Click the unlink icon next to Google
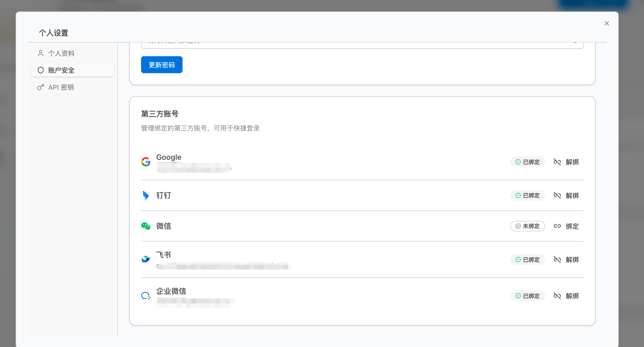This screenshot has height=347, width=644. (x=557, y=162)
